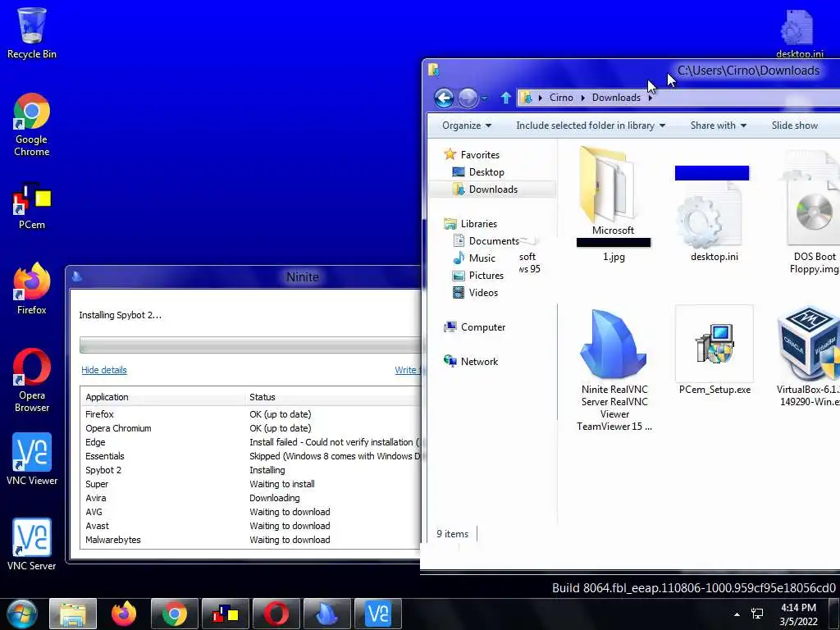Open Opera from the taskbar
840x630 pixels.
(276, 614)
